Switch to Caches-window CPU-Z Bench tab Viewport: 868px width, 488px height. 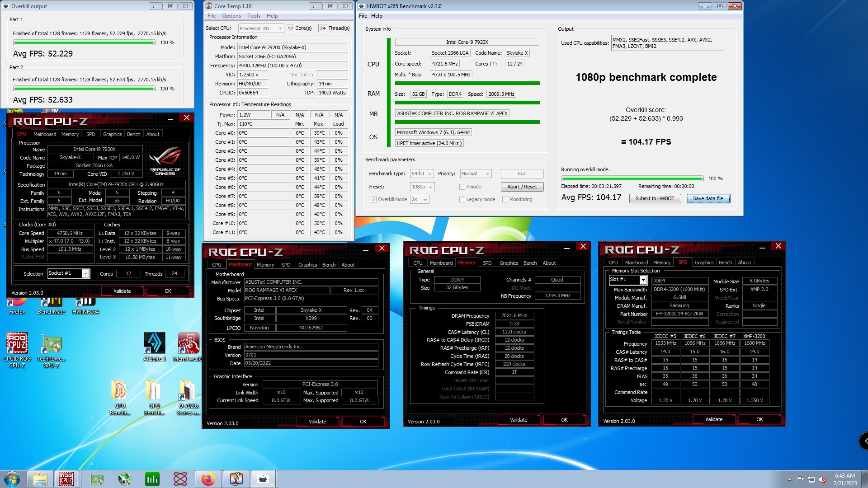pos(133,134)
